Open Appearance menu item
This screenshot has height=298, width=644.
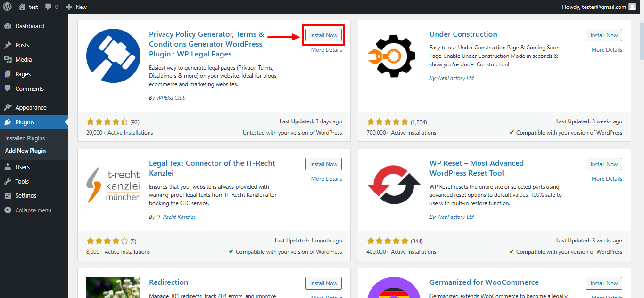coord(34,107)
